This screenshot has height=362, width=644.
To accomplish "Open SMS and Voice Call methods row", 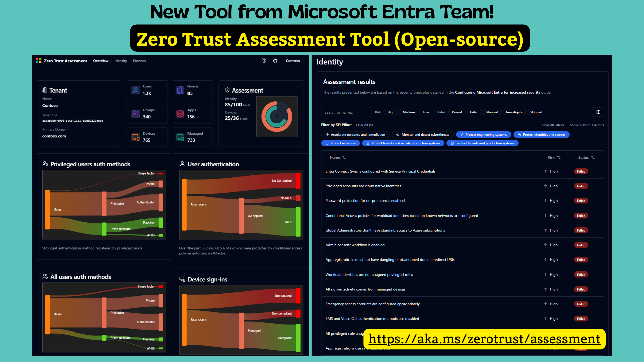I will [463, 319].
